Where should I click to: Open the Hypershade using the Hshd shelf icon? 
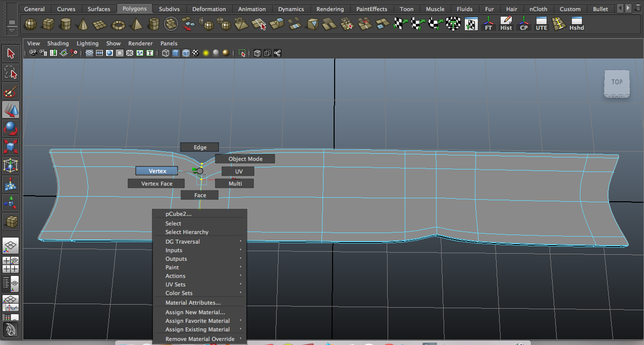[576, 24]
